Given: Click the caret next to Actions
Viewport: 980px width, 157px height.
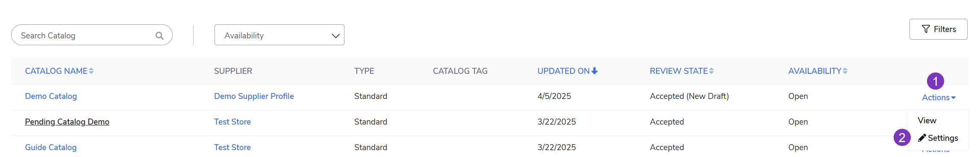Looking at the screenshot, I should point(953,98).
